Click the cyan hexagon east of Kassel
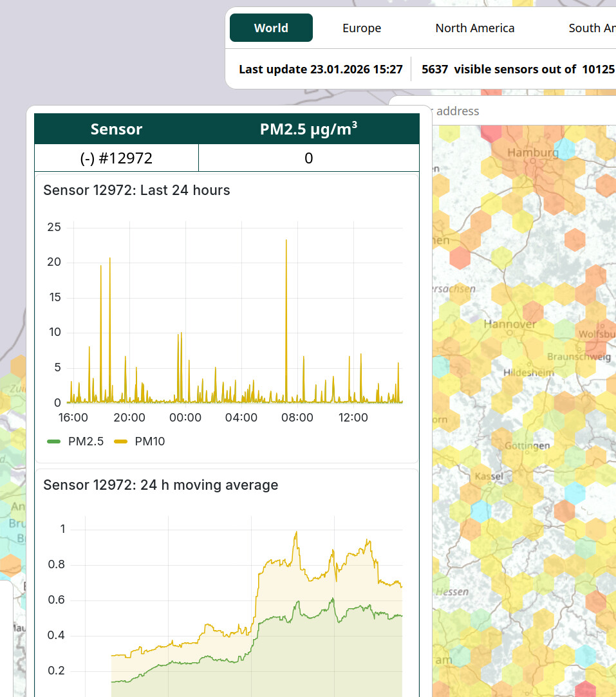The image size is (616, 697). [x=574, y=492]
